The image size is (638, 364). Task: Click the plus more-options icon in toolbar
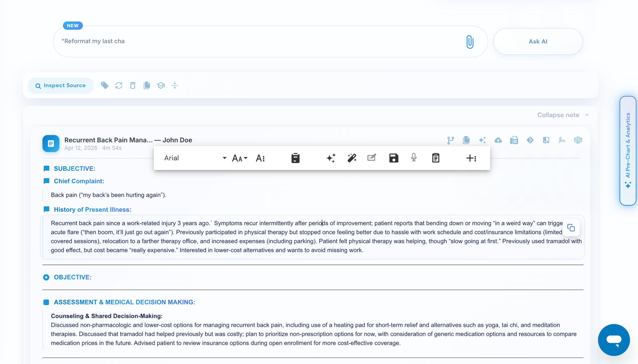coord(471,158)
